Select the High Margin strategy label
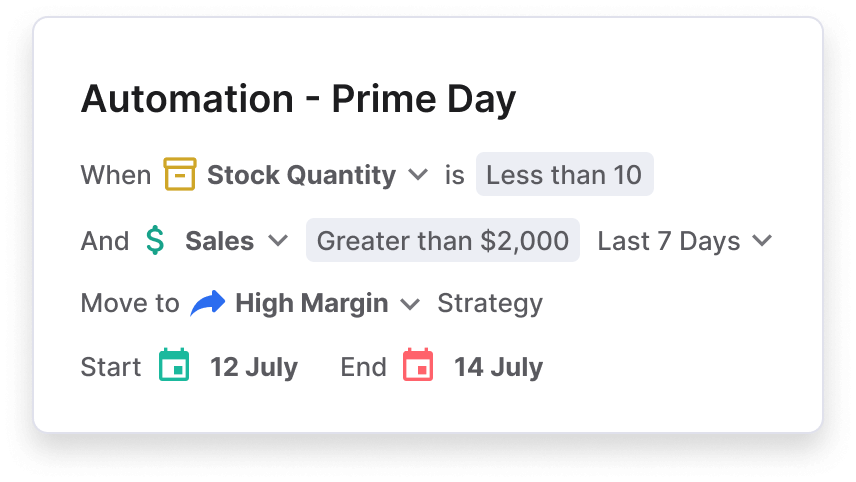This screenshot has height=482, width=856. click(312, 304)
